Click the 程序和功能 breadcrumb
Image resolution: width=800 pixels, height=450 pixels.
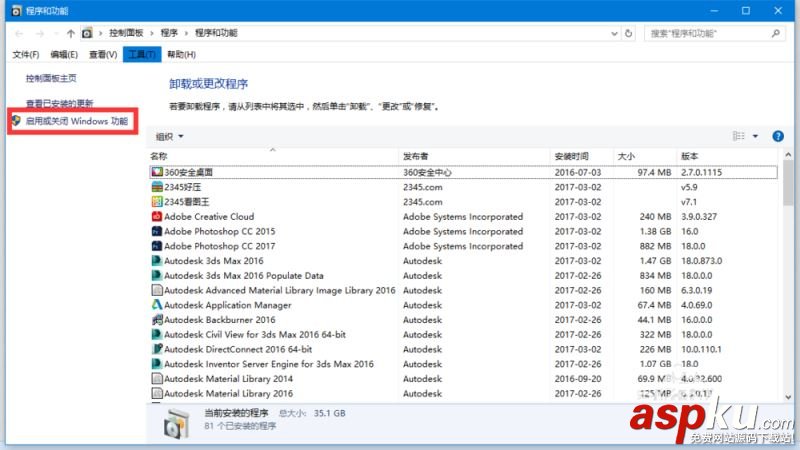216,33
